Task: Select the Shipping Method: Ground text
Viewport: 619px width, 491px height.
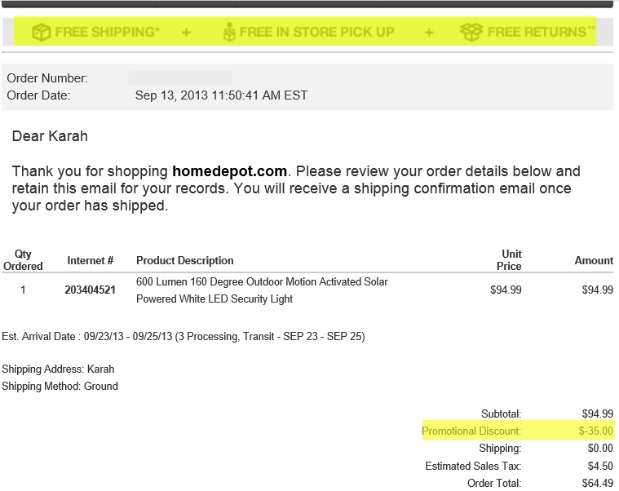Action: click(60, 386)
